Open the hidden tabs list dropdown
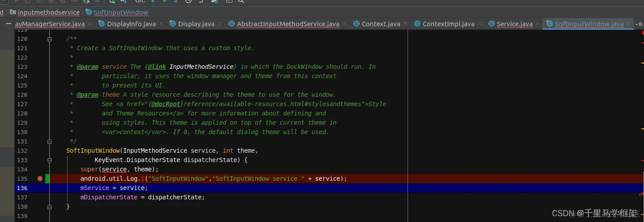 tap(640, 24)
